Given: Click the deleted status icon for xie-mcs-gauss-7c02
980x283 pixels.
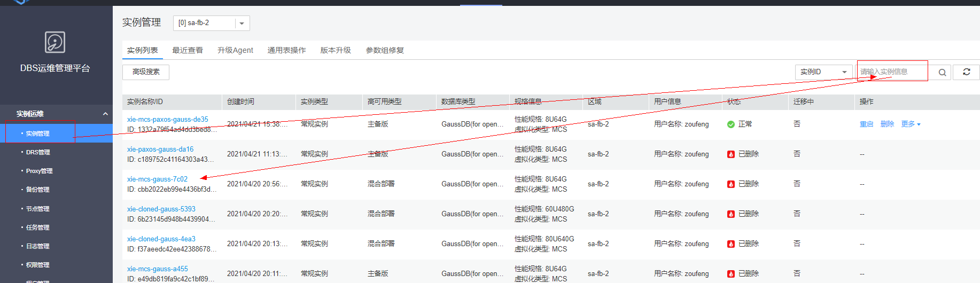Looking at the screenshot, I should [x=731, y=184].
